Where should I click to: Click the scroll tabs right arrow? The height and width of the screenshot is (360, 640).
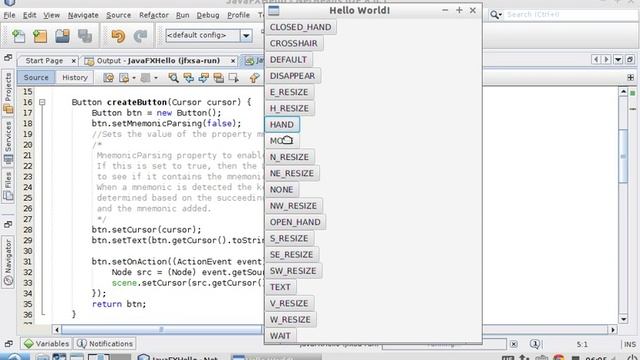pos(607,60)
